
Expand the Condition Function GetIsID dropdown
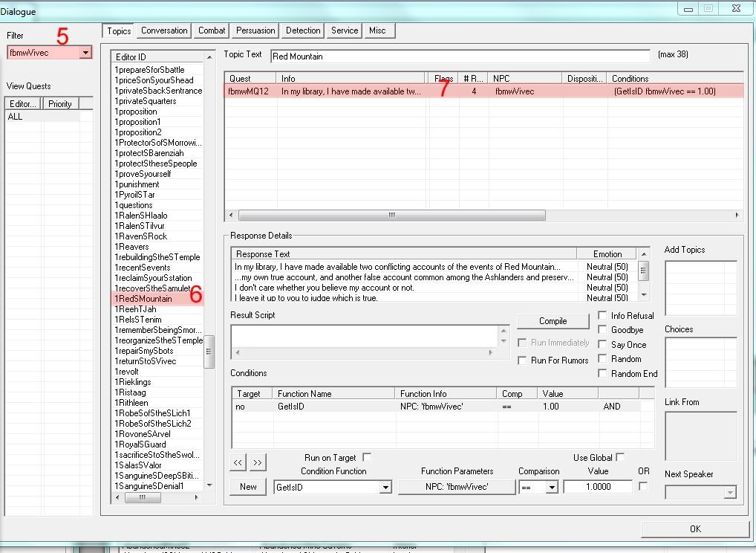385,488
